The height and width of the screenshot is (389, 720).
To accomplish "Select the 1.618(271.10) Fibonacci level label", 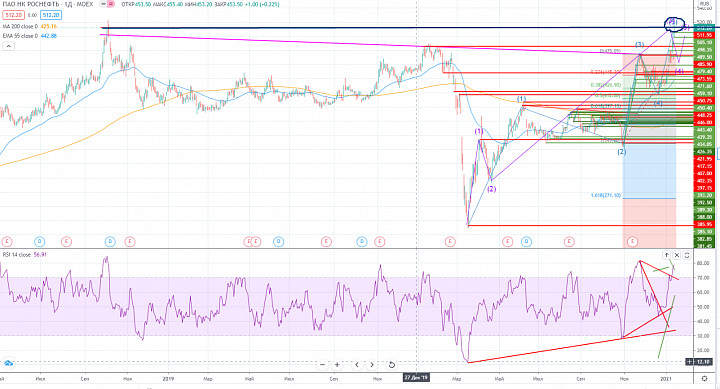I will (x=606, y=196).
